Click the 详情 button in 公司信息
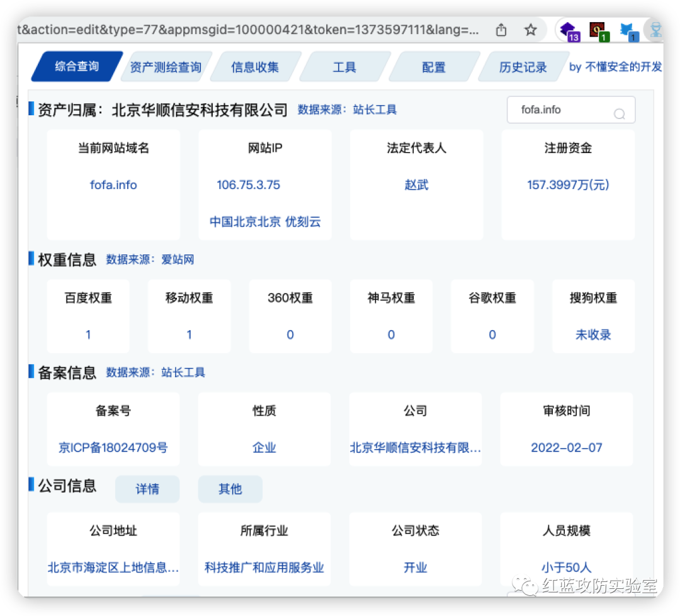Viewport: 680px width, 616px height. [147, 489]
